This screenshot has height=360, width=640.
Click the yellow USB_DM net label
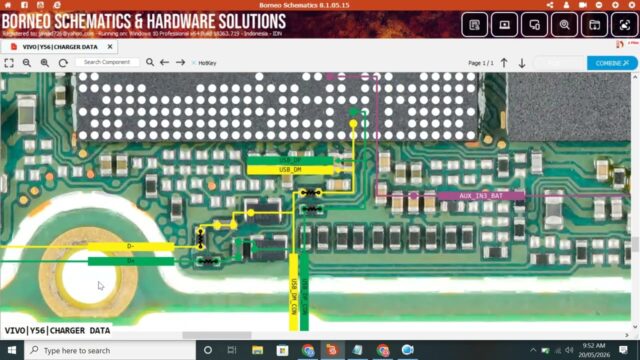pyautogui.click(x=290, y=169)
